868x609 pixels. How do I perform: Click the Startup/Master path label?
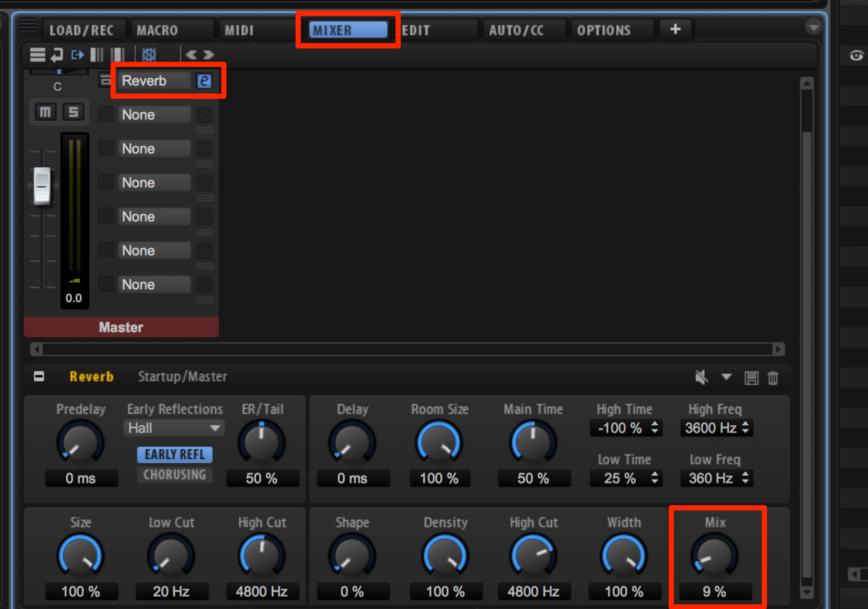[x=183, y=377]
